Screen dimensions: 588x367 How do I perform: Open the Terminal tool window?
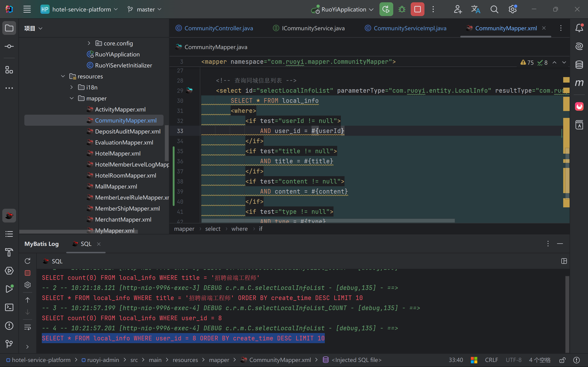(x=9, y=307)
